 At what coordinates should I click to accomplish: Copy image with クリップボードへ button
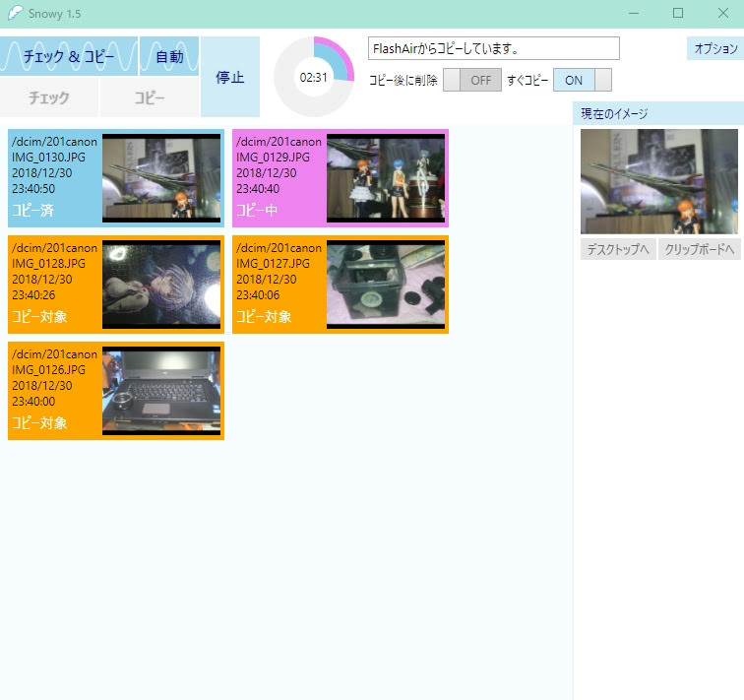point(699,249)
